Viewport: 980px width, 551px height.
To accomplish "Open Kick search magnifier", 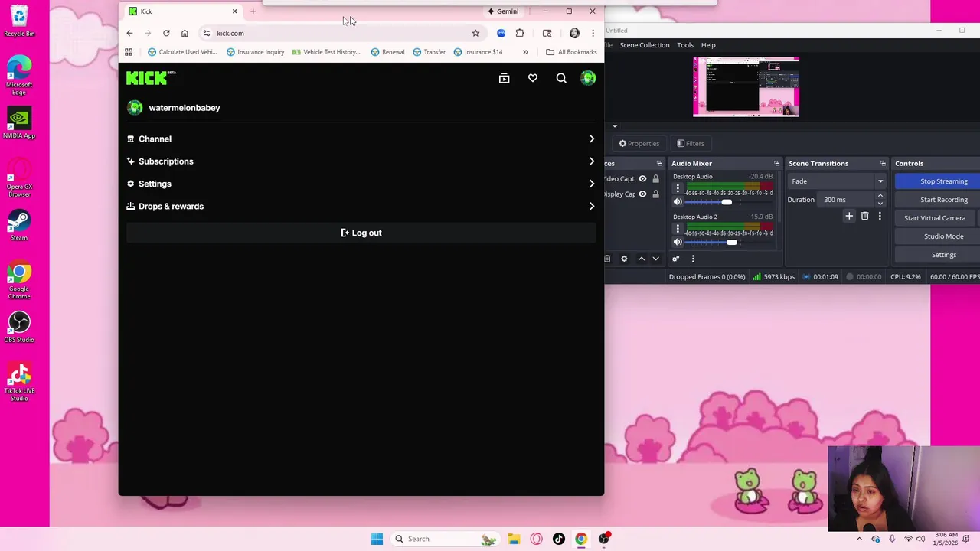I will [x=561, y=78].
